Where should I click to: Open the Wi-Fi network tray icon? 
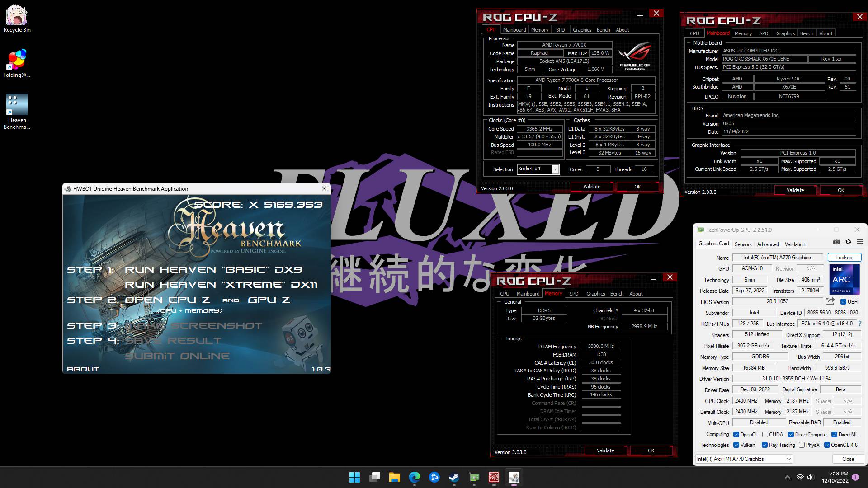click(800, 477)
